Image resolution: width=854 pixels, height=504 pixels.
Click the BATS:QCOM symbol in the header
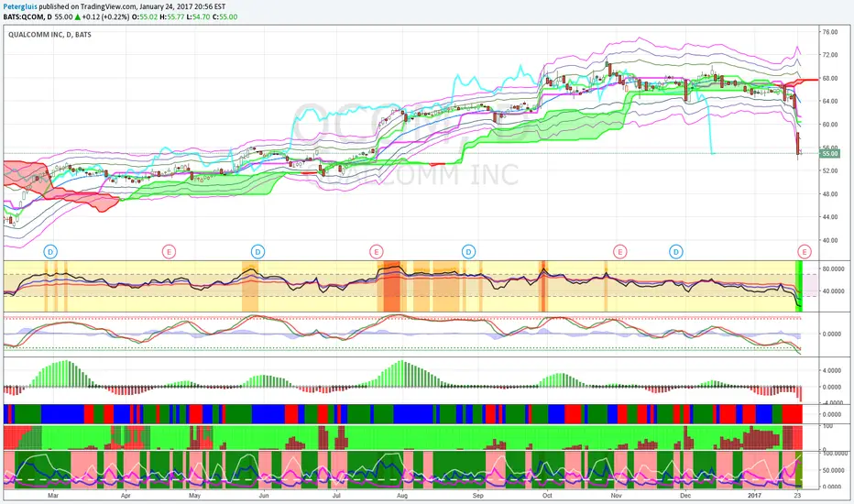point(23,16)
